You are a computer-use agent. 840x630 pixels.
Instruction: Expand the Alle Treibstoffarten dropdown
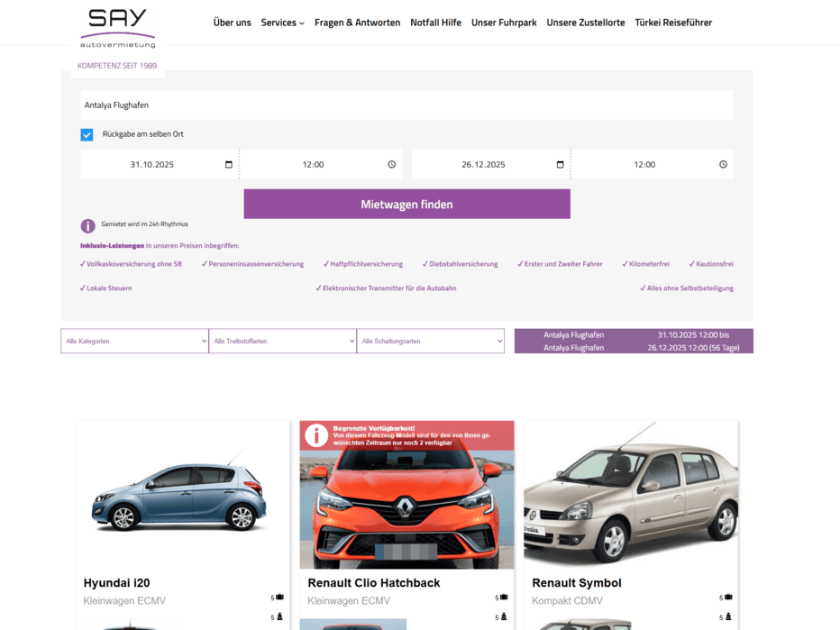click(282, 342)
